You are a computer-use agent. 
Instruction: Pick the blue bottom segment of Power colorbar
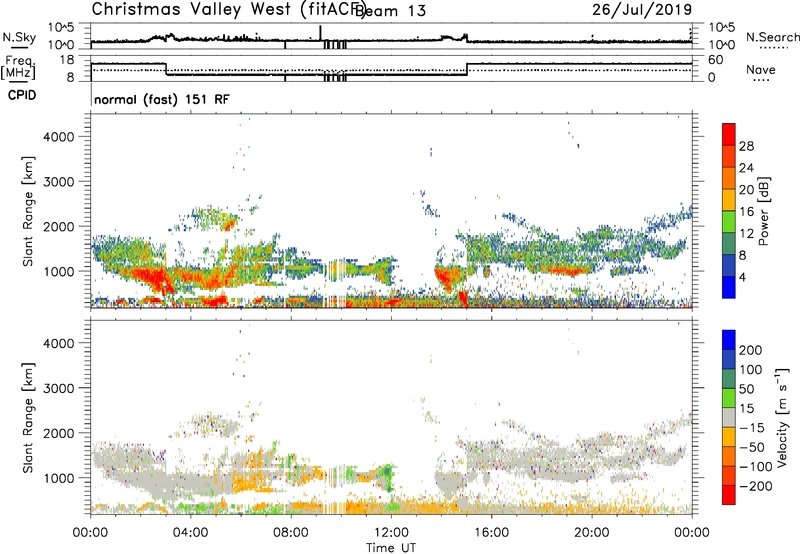(729, 288)
